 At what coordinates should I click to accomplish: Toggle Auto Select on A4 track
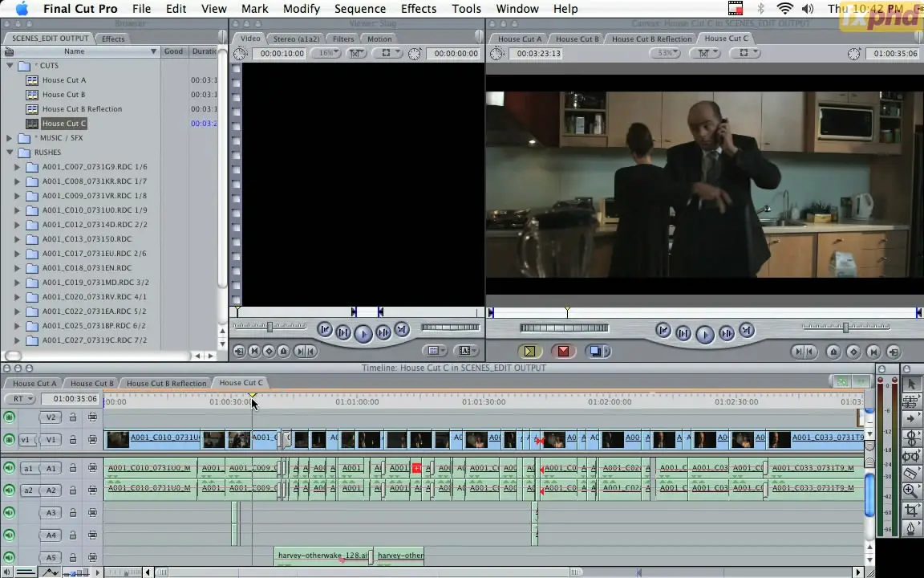tap(92, 535)
